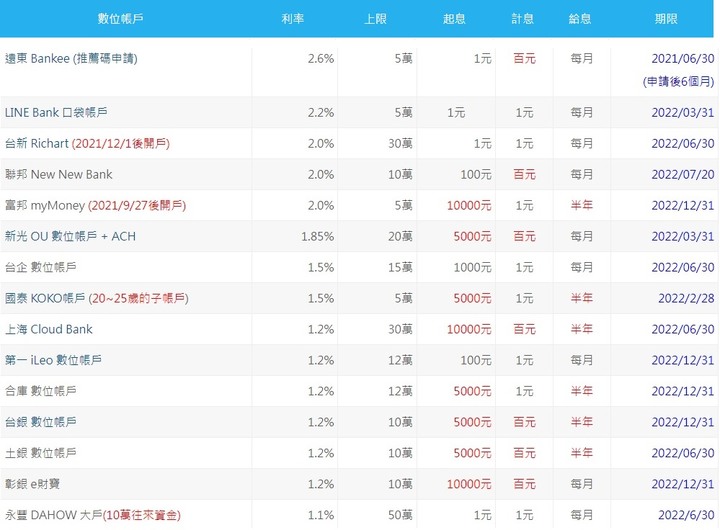Viewport: 720px width, 530px height.
Task: Click the 期限 column header
Action: (666, 19)
